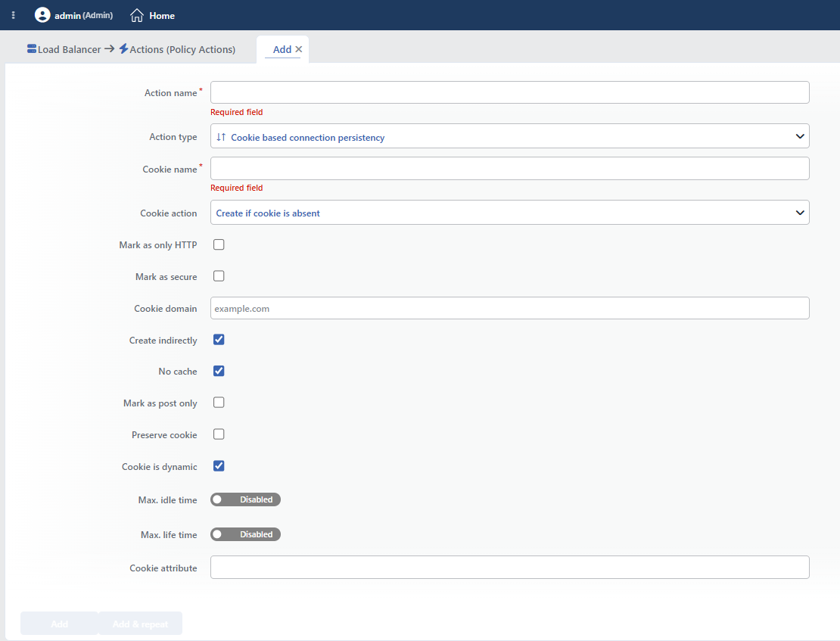
Task: Click the sort arrows icon in Action type
Action: click(221, 137)
